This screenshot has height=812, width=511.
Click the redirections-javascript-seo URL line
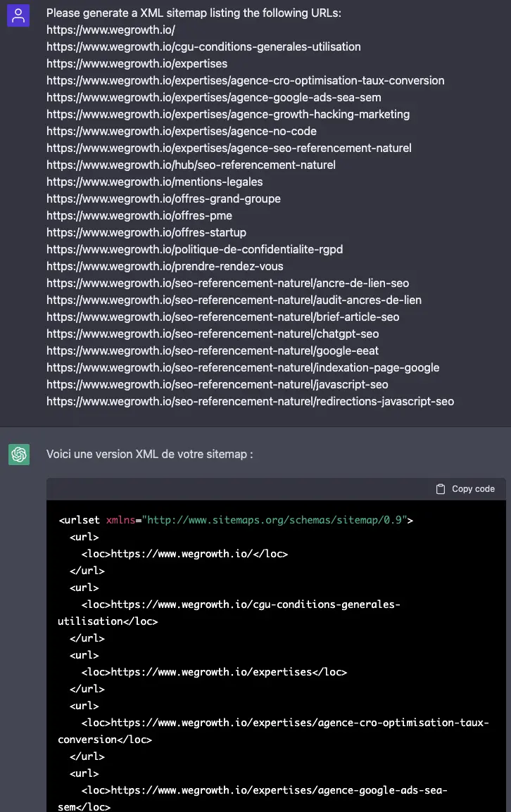251,401
